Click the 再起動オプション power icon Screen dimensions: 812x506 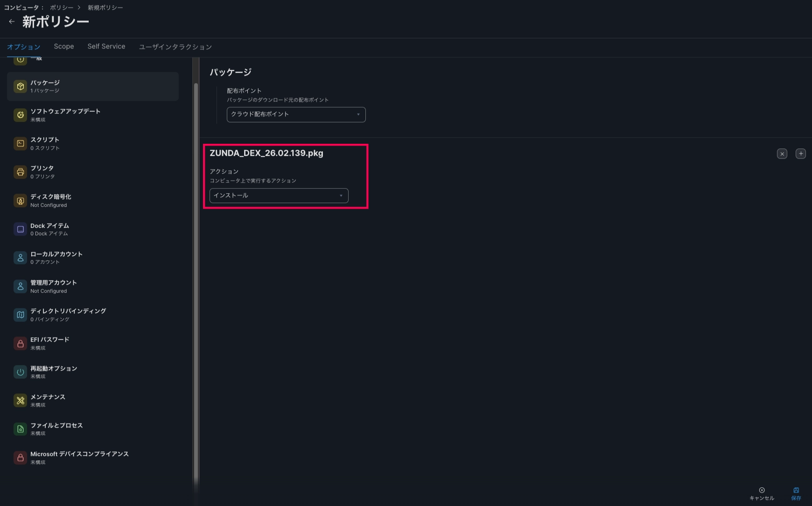(x=20, y=372)
